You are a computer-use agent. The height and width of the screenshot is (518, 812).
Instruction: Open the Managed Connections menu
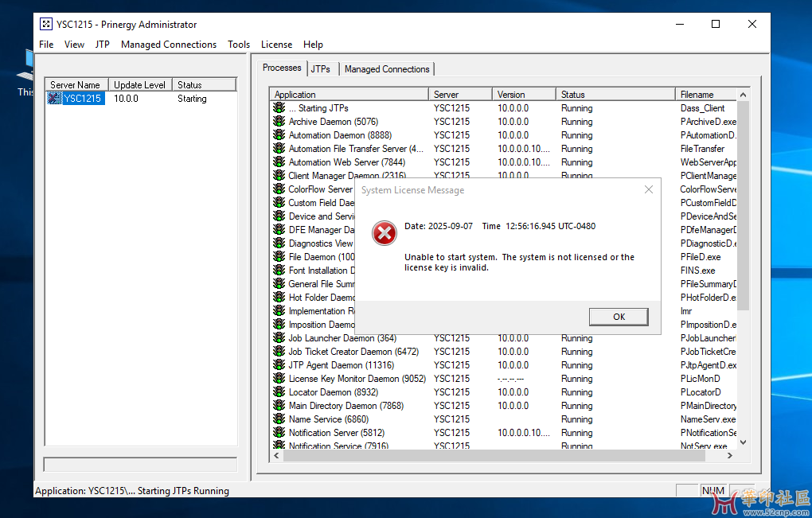tap(169, 45)
